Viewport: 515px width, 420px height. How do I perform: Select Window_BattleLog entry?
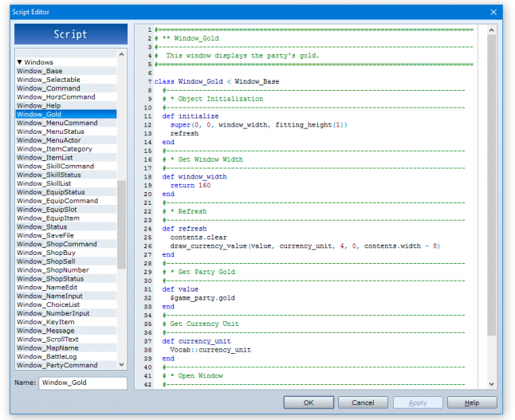(47, 356)
